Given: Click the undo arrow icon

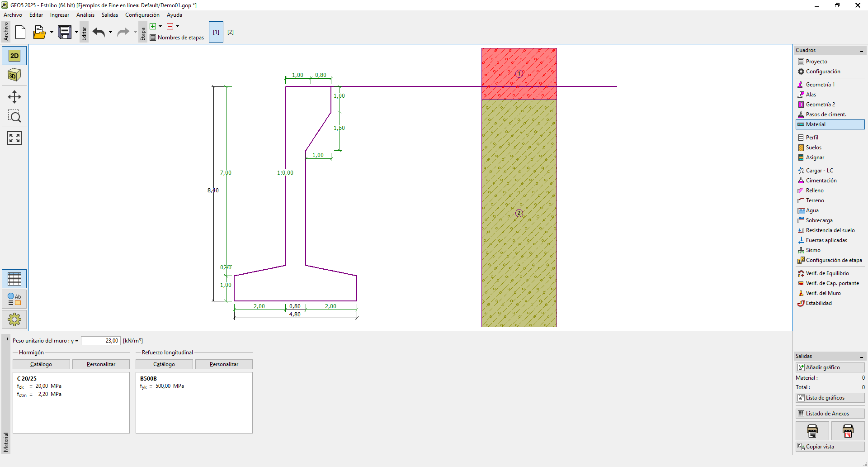Looking at the screenshot, I should point(99,32).
